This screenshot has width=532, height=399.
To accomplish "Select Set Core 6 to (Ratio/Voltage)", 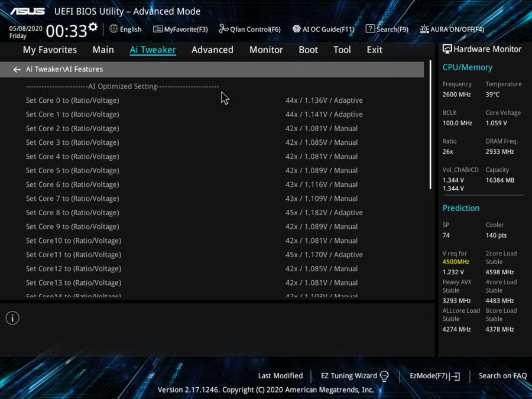I will pos(73,184).
